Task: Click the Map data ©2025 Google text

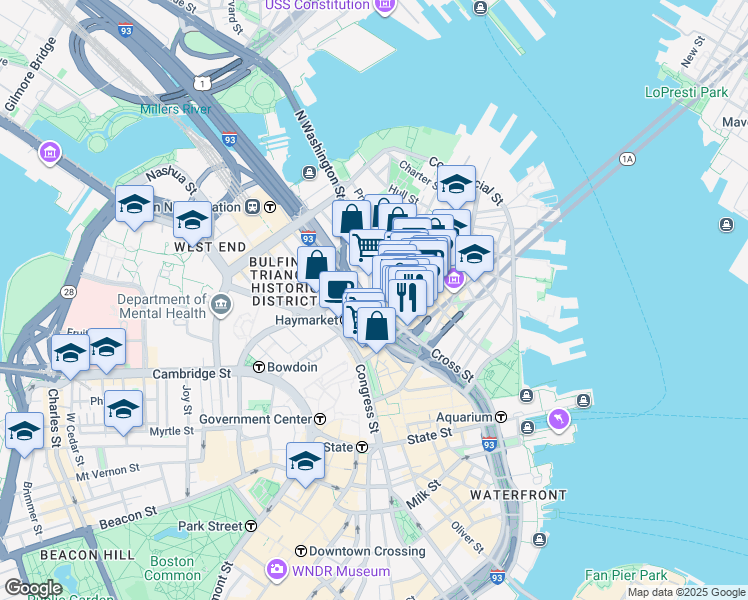Action: 684,592
